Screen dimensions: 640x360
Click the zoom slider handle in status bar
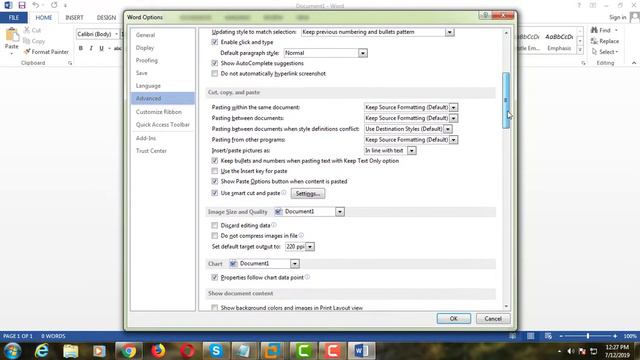coord(588,336)
